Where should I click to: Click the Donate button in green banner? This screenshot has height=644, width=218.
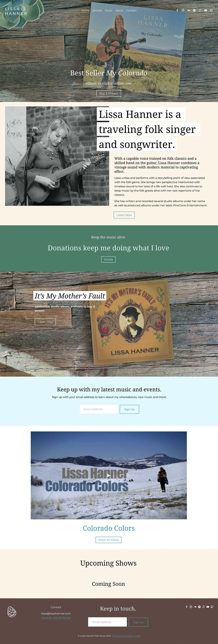(x=108, y=260)
